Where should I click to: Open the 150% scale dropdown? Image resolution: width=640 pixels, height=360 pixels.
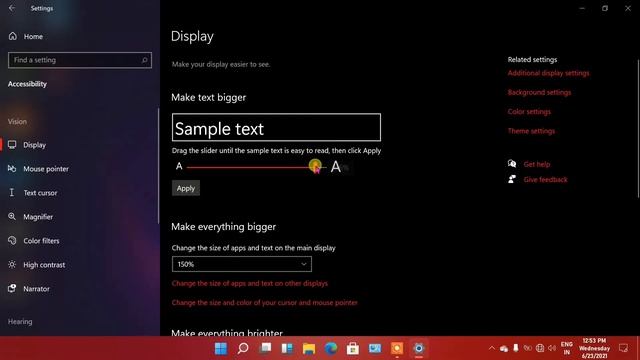point(242,264)
